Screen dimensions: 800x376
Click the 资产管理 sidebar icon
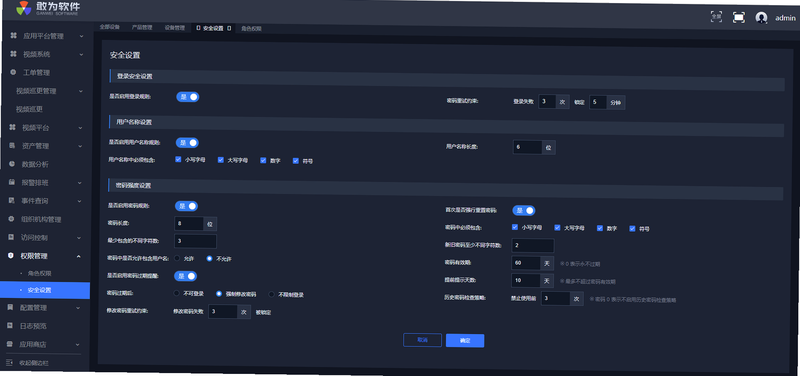pos(12,145)
